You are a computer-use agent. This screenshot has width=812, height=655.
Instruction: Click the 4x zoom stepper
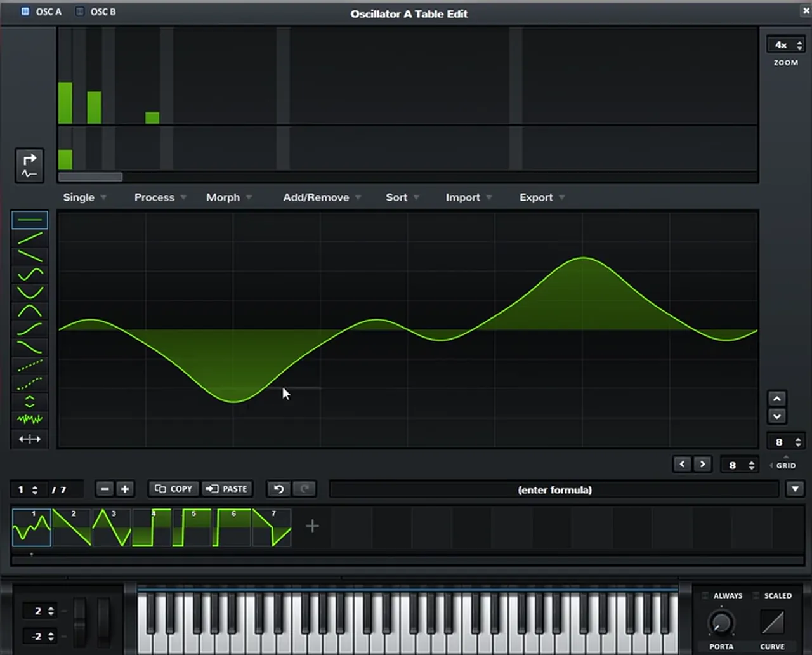[786, 45]
